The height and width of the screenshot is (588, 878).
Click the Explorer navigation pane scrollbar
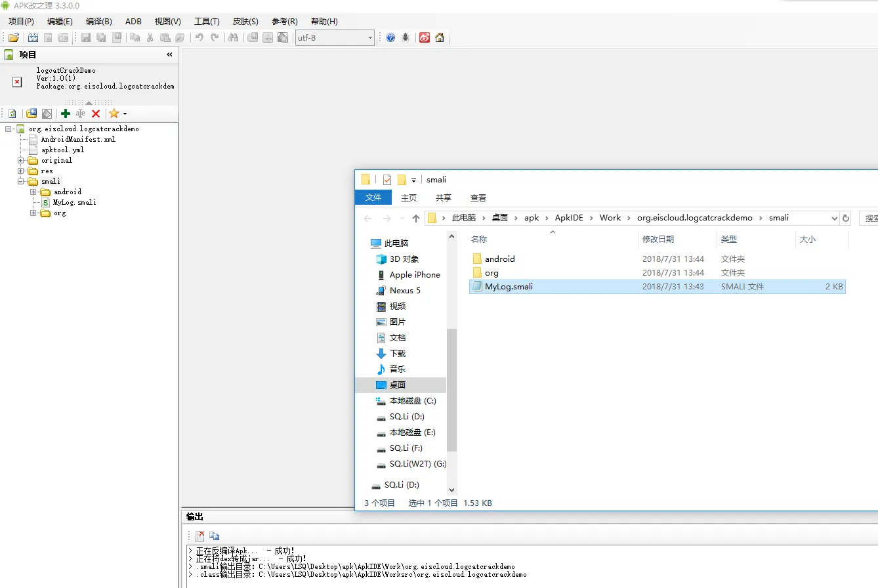[451, 390]
